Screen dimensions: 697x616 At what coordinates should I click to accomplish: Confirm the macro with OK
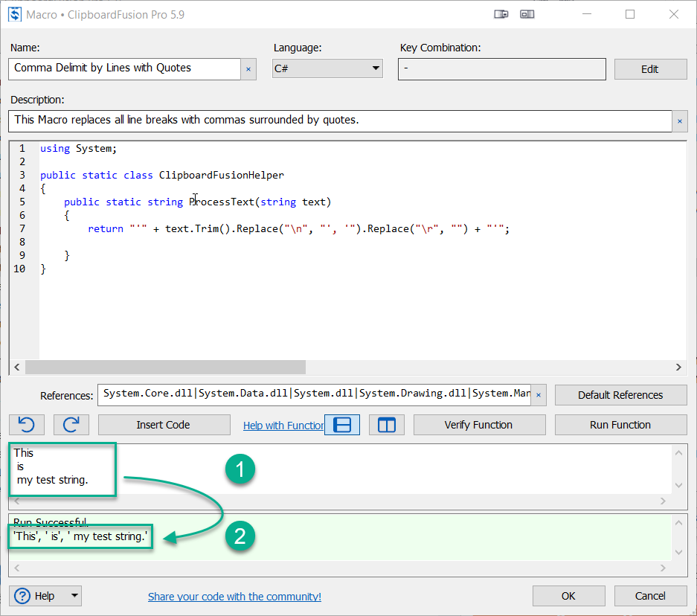tap(568, 596)
